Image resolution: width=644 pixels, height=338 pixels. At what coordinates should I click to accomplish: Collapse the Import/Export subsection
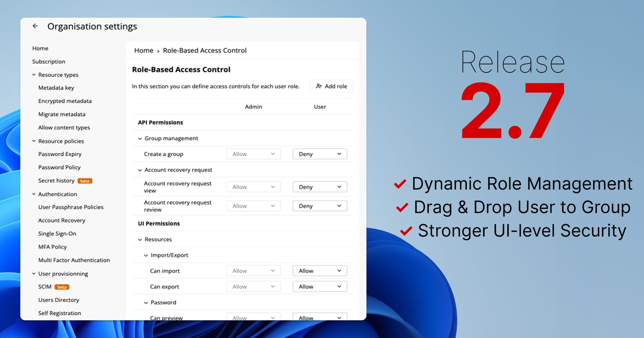point(146,255)
